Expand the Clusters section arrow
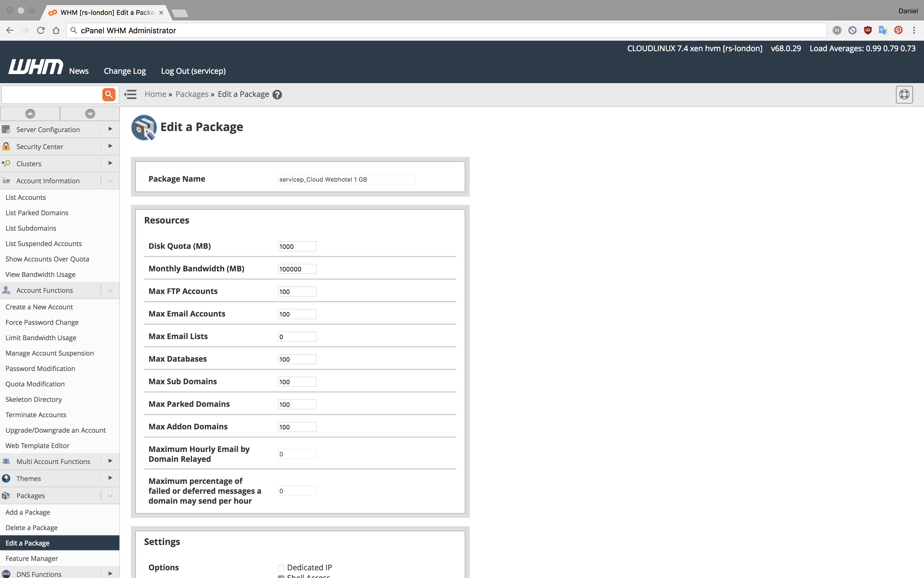Viewport: 924px width, 578px height. tap(110, 163)
